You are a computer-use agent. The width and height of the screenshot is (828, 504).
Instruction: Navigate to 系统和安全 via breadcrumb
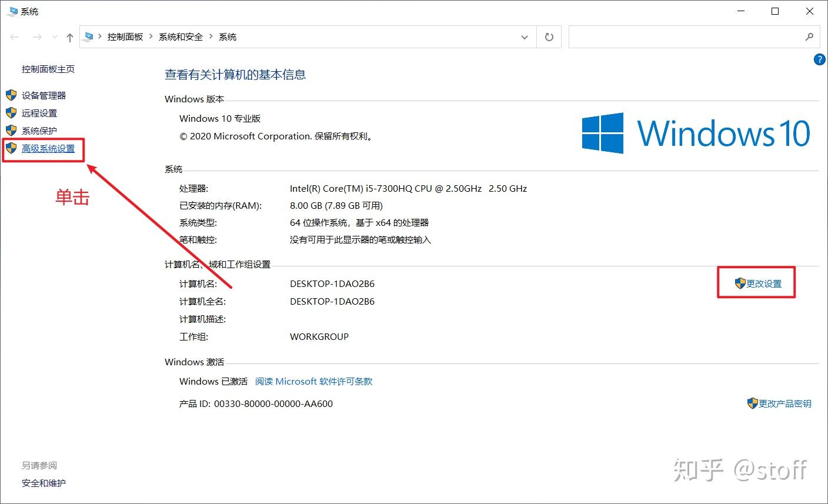tap(181, 36)
